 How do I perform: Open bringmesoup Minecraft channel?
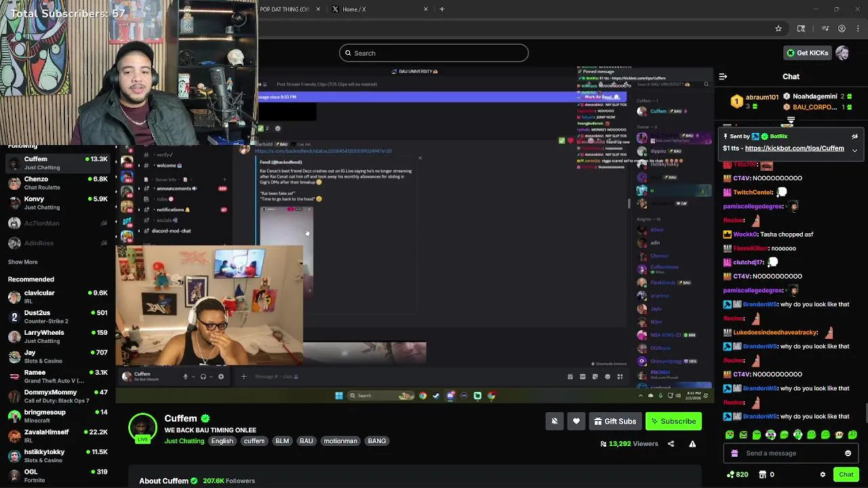(58, 416)
